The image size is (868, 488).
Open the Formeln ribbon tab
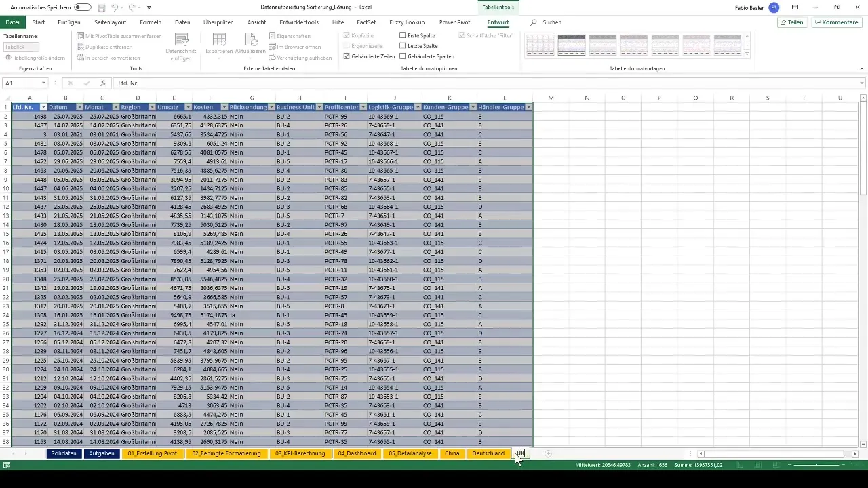point(151,22)
